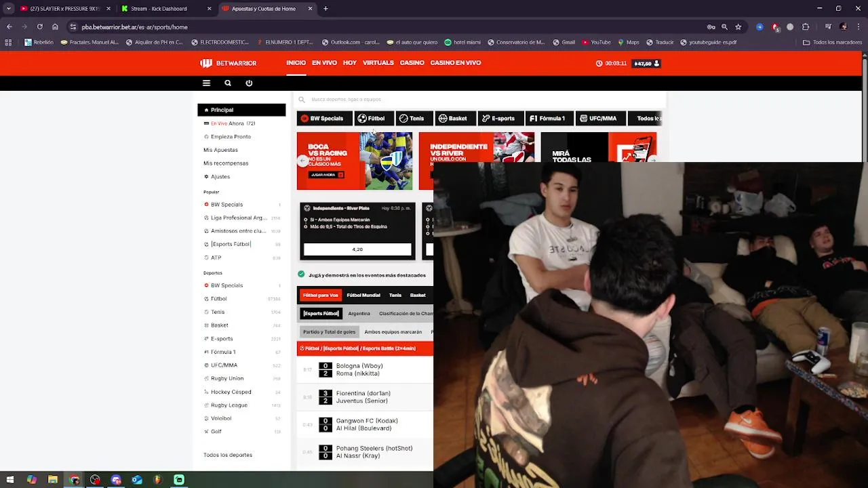Select the Argentina league filter

click(359, 314)
